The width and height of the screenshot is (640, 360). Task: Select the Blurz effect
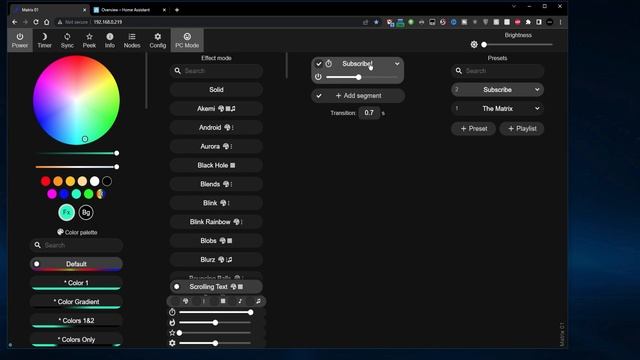coord(216,259)
